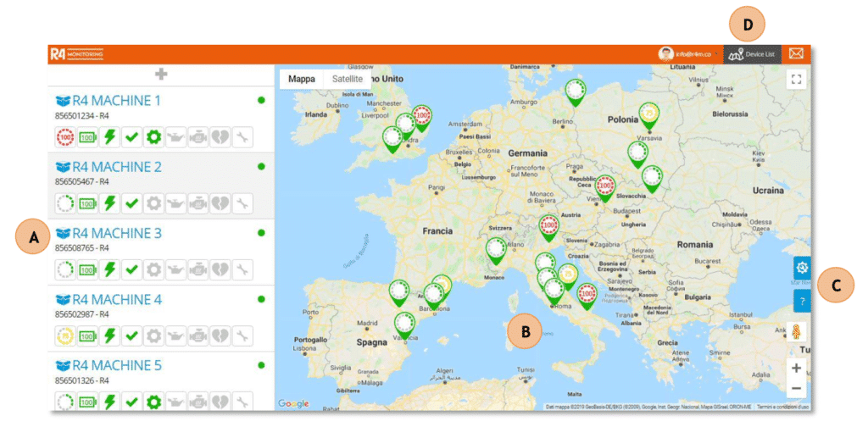Viewport: 868px width, 427px height.
Task: Click R4 MACHINE 1 battery icon
Action: 87,137
